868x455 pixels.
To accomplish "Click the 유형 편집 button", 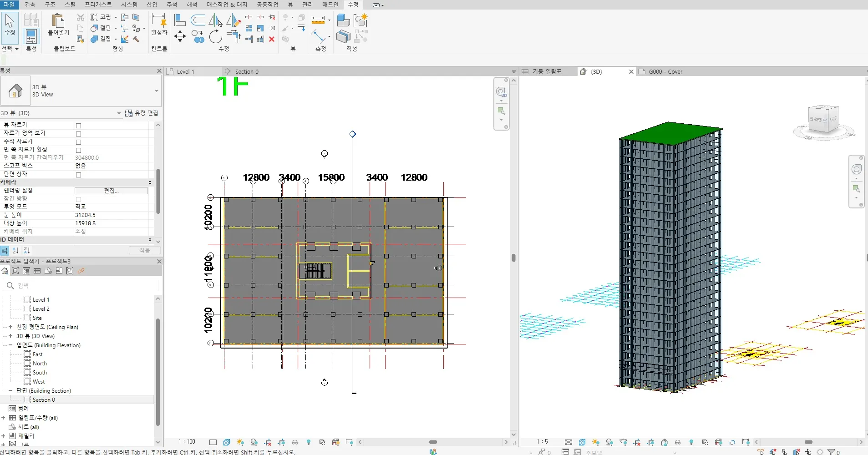I will (142, 113).
